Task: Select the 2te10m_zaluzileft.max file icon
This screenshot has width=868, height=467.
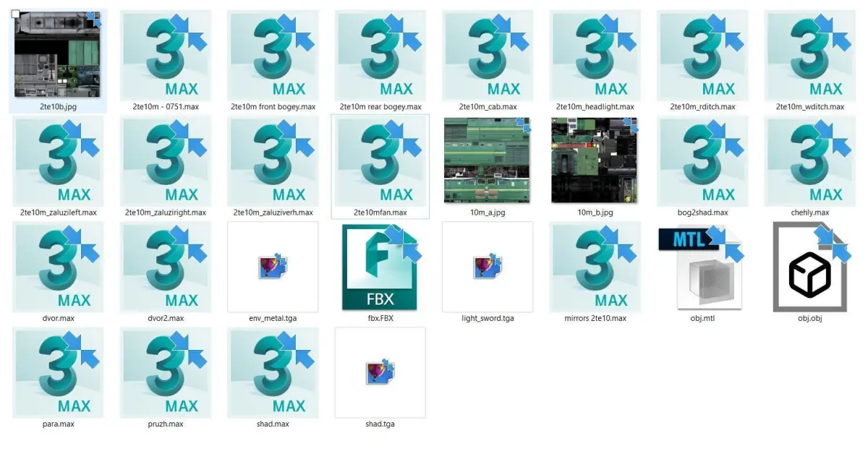Action: tap(58, 161)
